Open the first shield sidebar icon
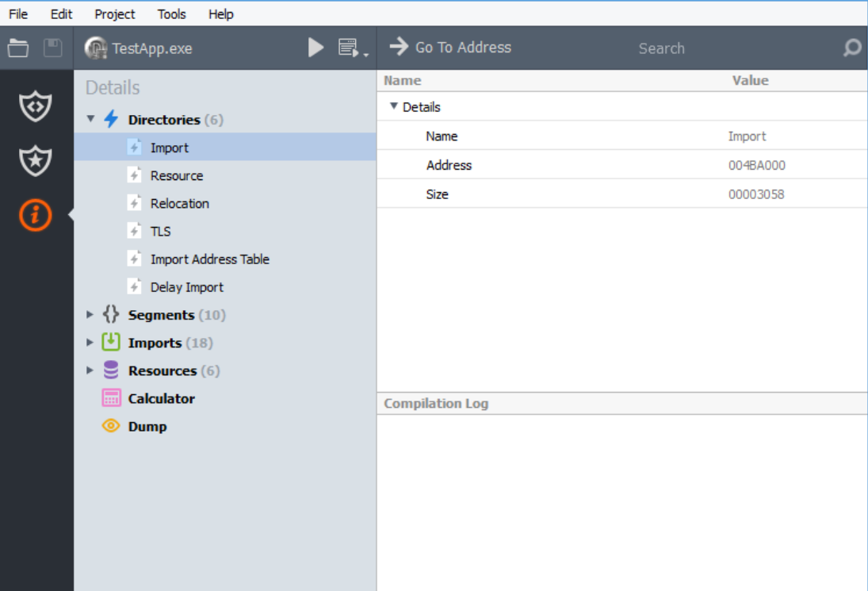Viewport: 868px width, 591px height. click(36, 106)
